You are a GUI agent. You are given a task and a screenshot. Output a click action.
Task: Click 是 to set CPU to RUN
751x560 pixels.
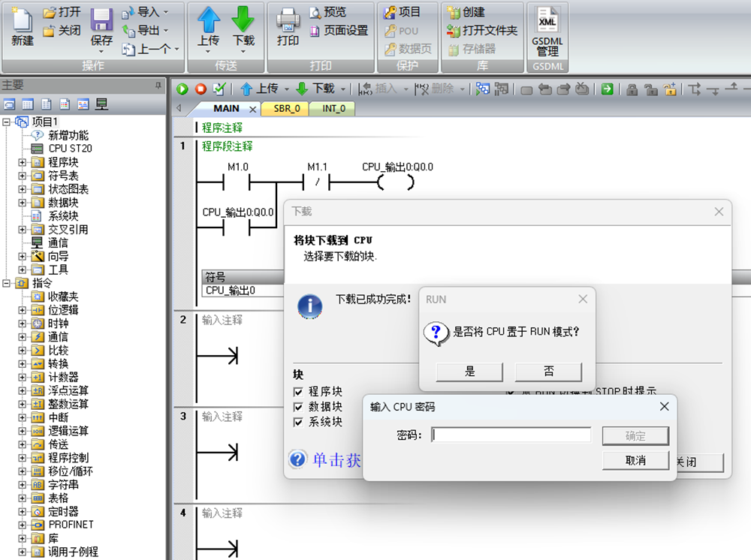(x=469, y=372)
